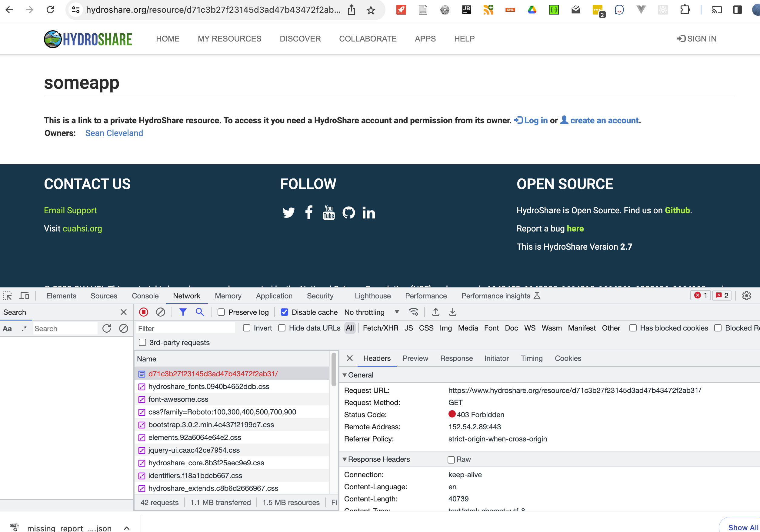
Task: Close the request details panel
Action: [350, 358]
